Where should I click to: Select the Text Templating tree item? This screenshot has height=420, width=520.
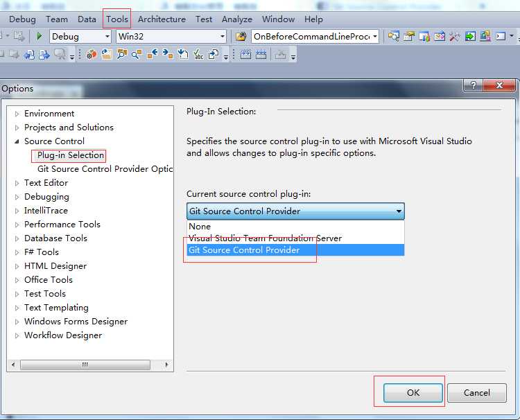point(56,308)
